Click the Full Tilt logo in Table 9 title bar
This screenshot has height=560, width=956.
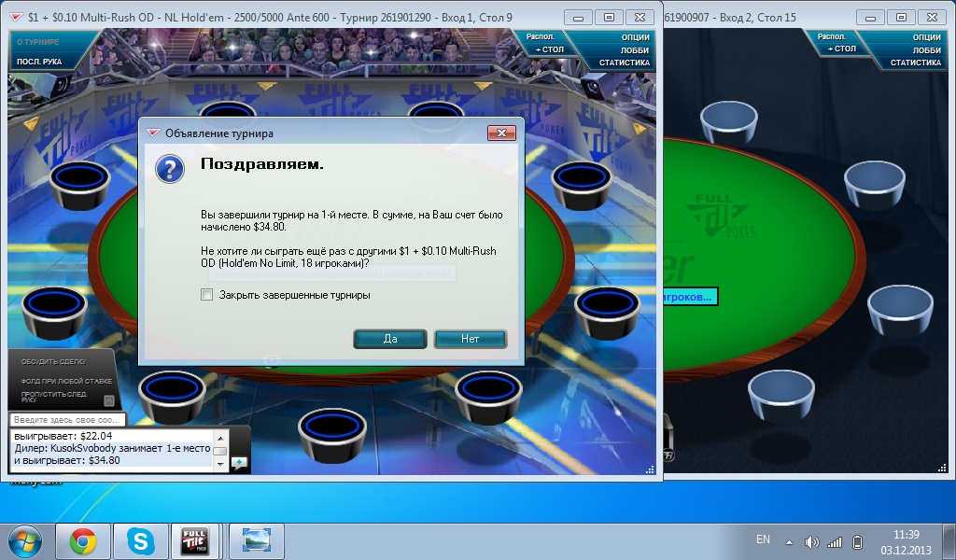pyautogui.click(x=17, y=17)
